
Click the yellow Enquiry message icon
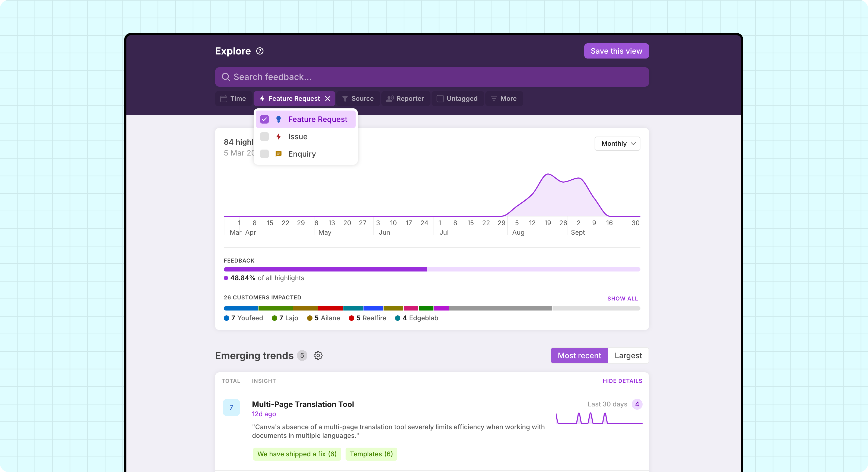pyautogui.click(x=278, y=154)
